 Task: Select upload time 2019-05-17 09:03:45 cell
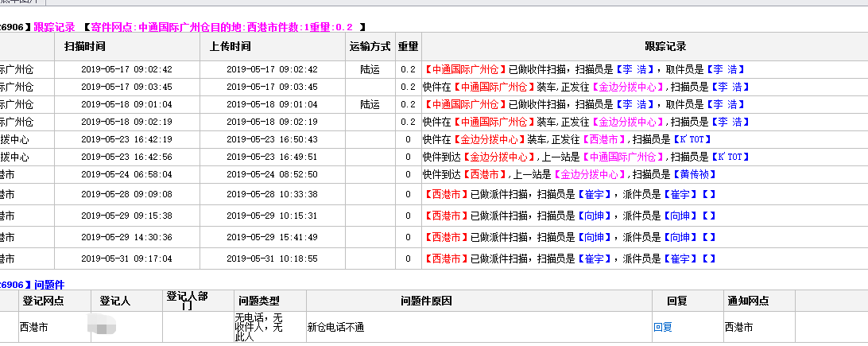pyautogui.click(x=273, y=87)
